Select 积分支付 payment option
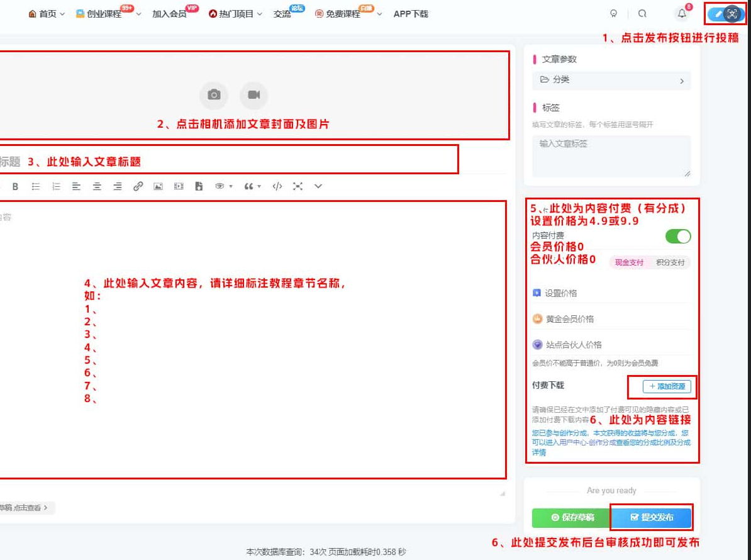This screenshot has height=560, width=751. pos(670,262)
